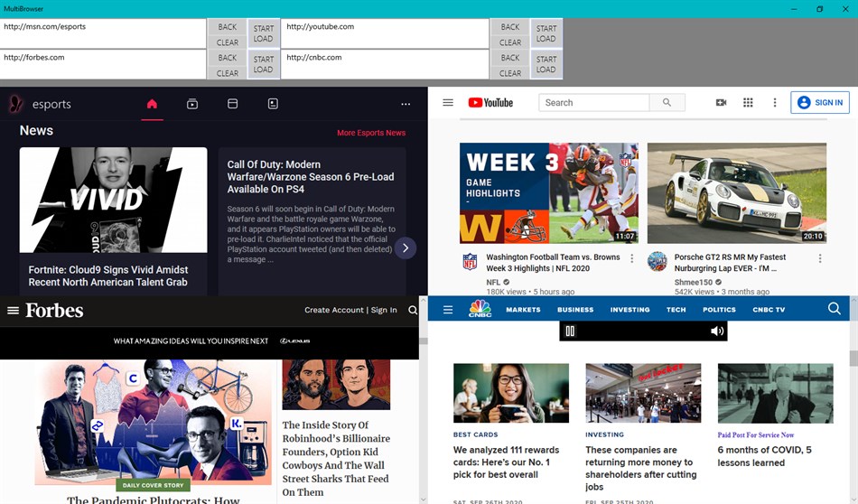This screenshot has width=858, height=504.
Task: Click Clear for youtube.com pane
Action: [x=510, y=42]
